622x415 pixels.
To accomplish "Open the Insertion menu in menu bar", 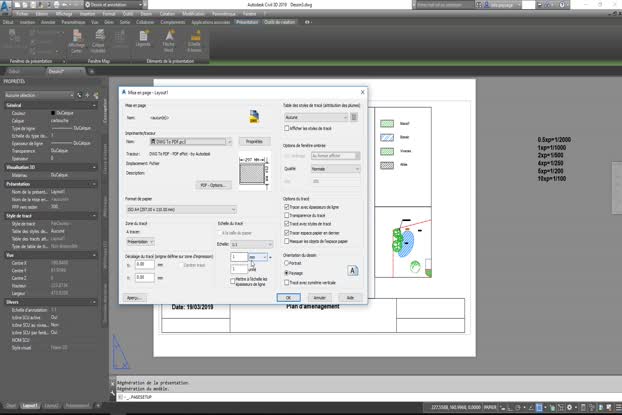I will tap(87, 14).
